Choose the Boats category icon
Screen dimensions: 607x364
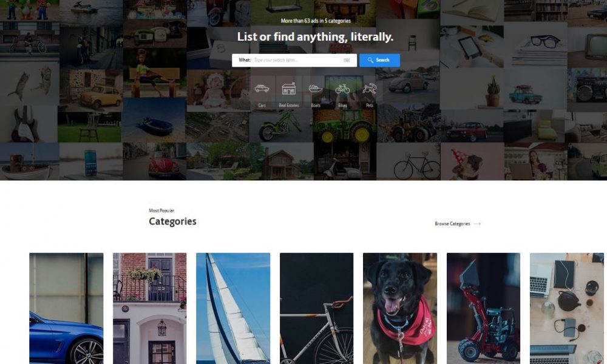[316, 89]
